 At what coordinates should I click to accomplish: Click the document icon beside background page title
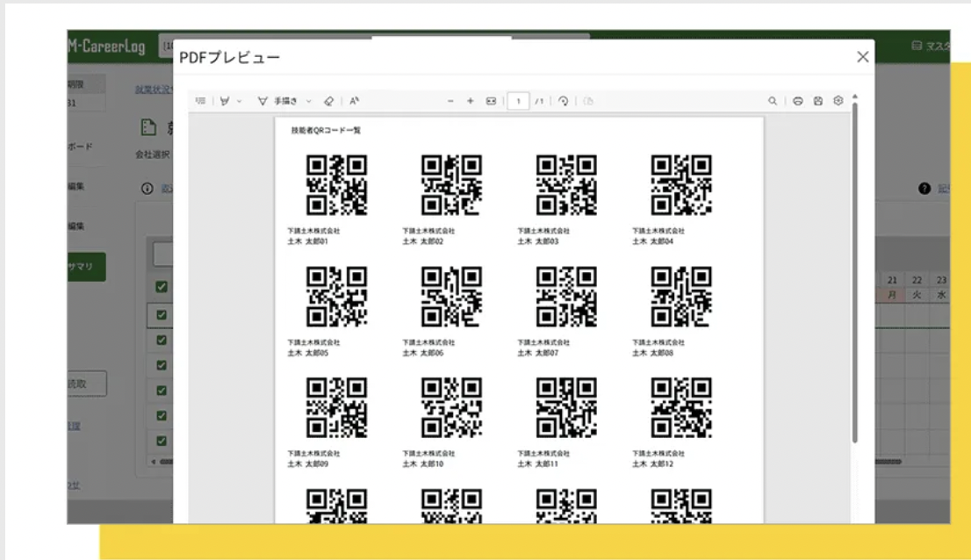point(148,127)
